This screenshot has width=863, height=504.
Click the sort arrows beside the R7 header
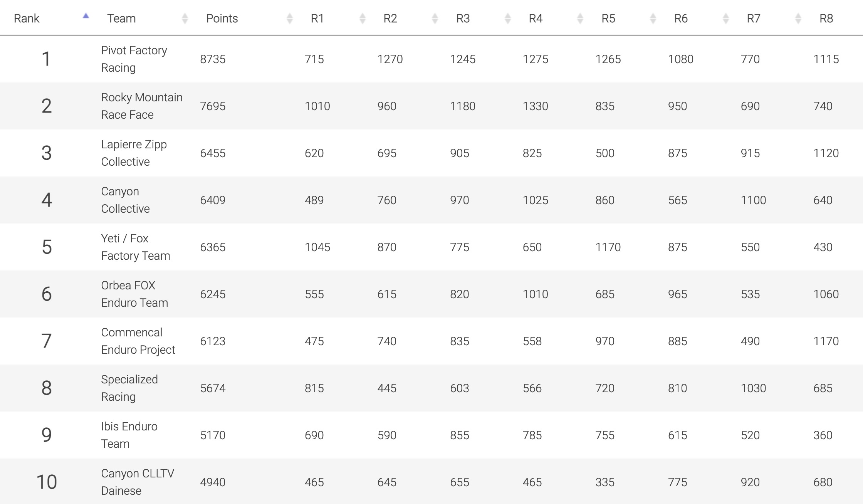798,18
